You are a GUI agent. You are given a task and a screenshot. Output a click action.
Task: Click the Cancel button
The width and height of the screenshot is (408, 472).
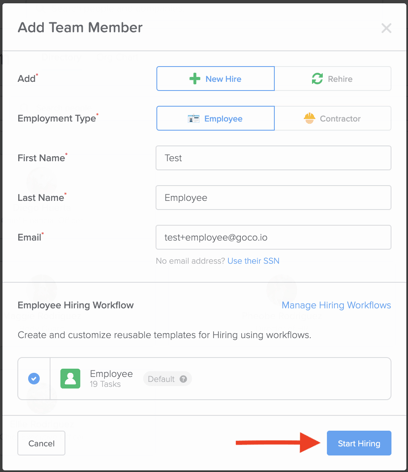click(x=41, y=443)
